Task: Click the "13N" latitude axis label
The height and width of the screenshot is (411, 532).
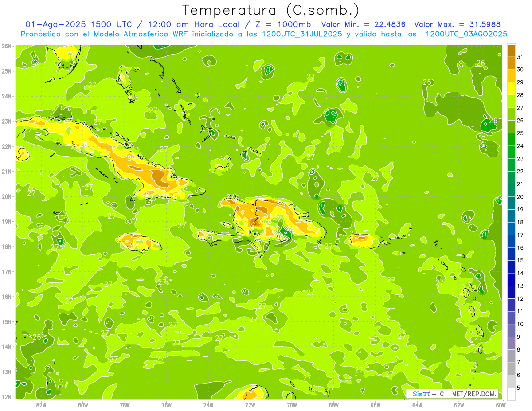Action: click(7, 372)
